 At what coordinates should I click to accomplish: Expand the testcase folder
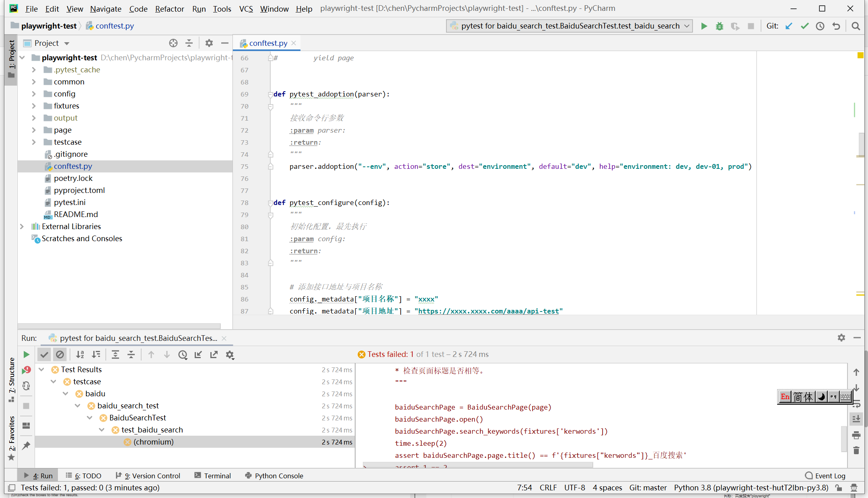tap(34, 142)
